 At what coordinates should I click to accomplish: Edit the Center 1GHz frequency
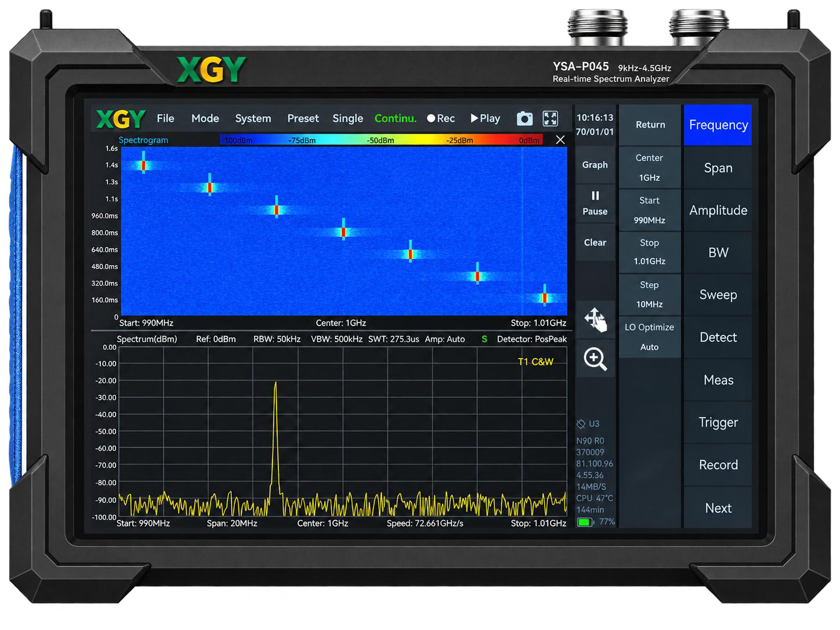tap(650, 168)
